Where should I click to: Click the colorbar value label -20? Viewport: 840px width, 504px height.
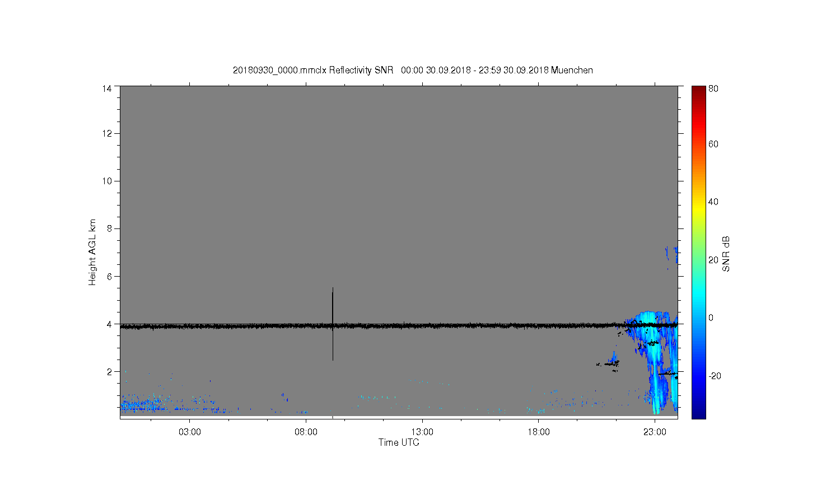click(x=715, y=376)
